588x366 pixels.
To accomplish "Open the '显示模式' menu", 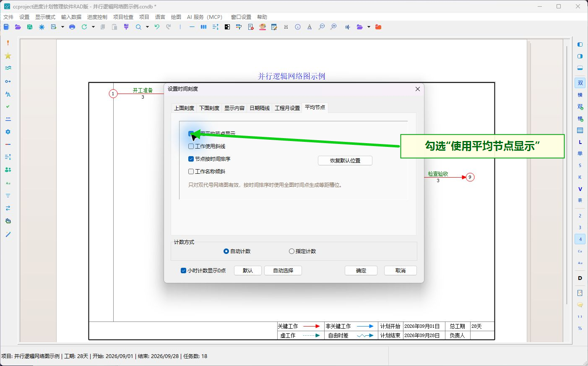I will pos(45,17).
